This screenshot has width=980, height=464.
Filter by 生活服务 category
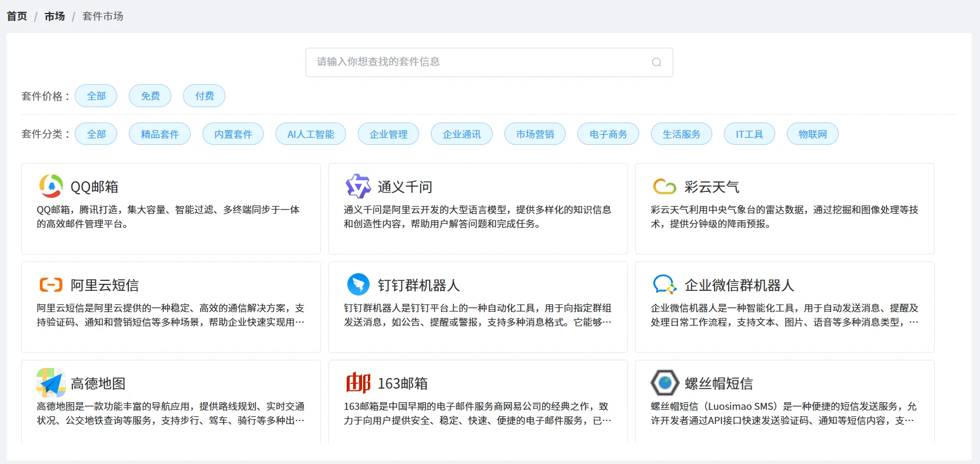(x=682, y=134)
